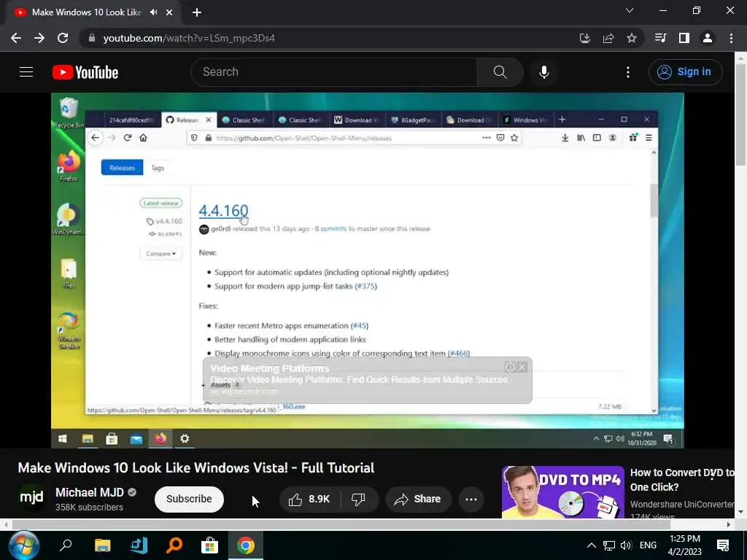Sign in to YouTube
The height and width of the screenshot is (560, 747).
[x=685, y=72]
